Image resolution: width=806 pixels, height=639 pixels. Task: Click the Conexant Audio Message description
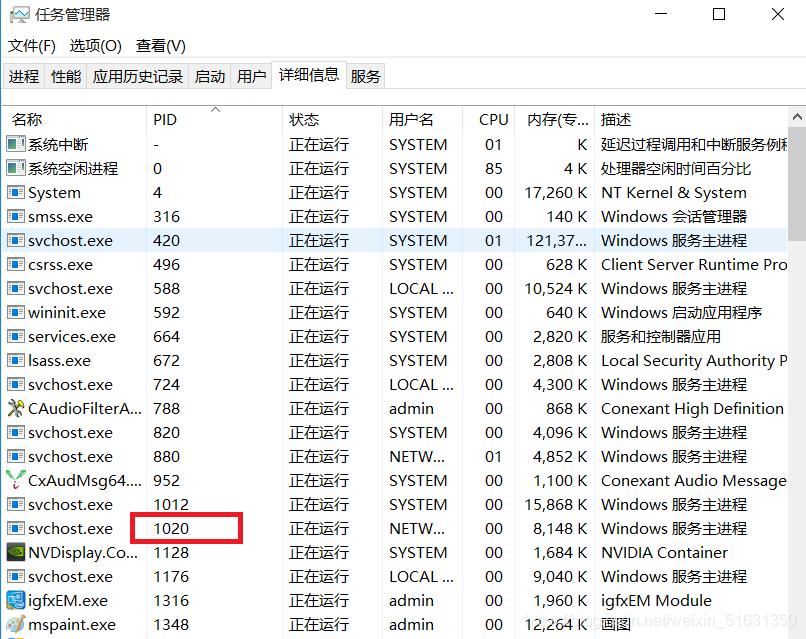694,480
